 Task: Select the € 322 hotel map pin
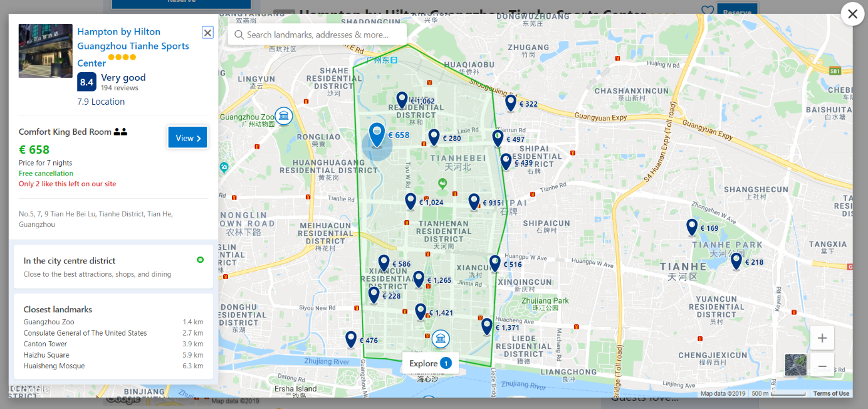click(x=511, y=103)
